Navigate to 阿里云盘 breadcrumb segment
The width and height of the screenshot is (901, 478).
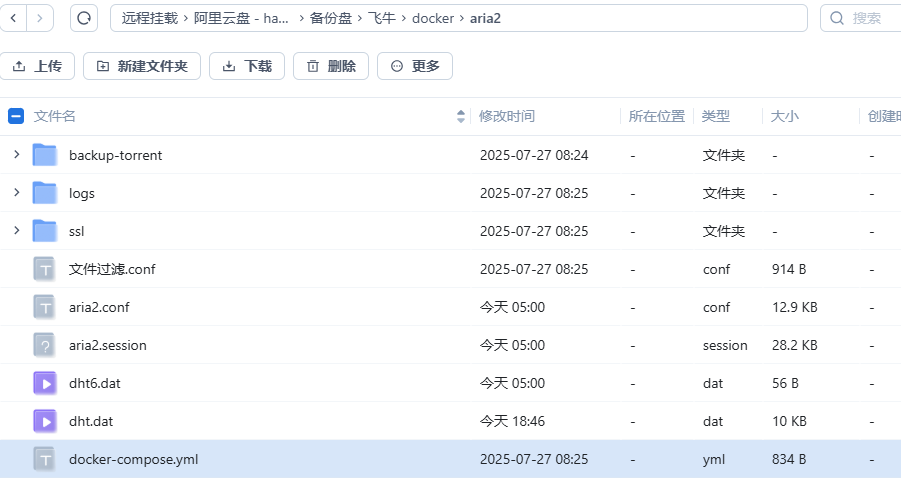click(241, 18)
